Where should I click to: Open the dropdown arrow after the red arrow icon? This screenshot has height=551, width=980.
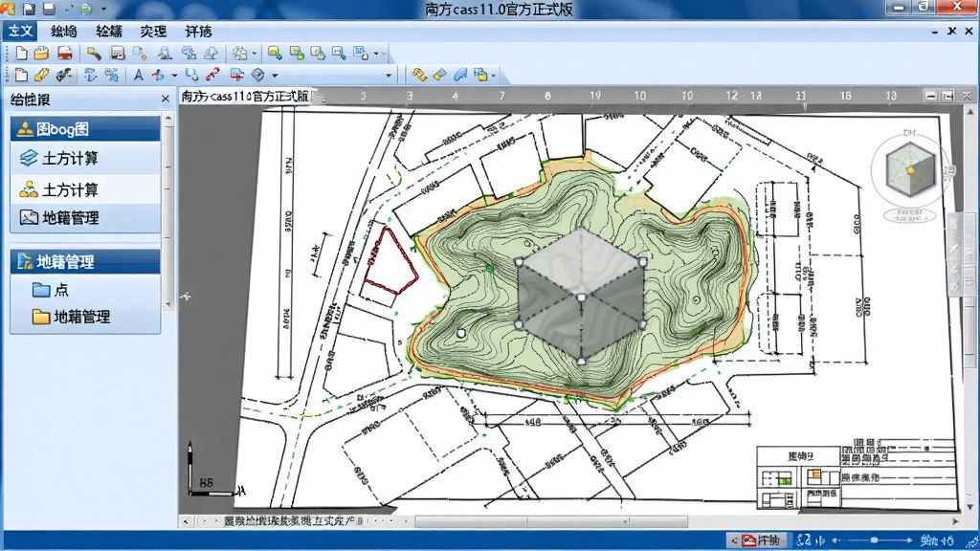click(174, 76)
